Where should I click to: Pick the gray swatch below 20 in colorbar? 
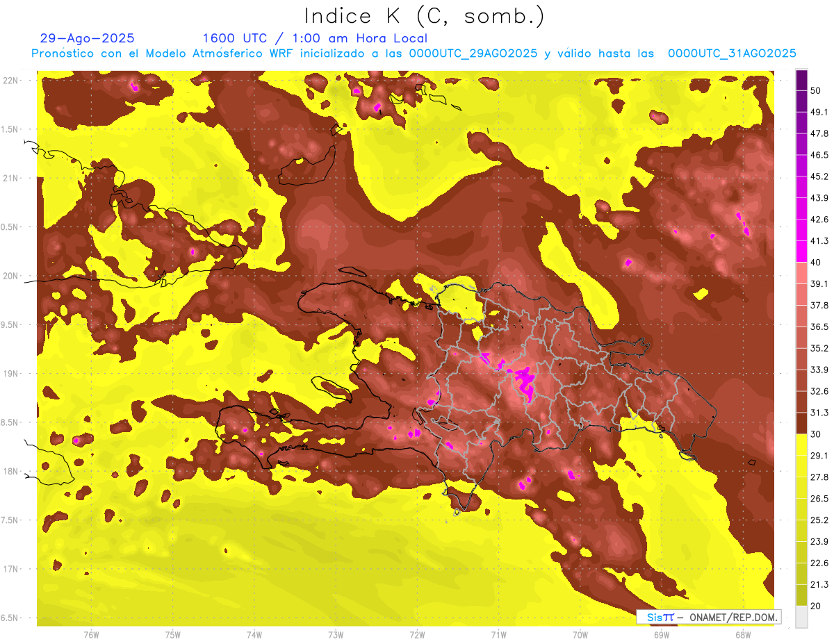(801, 617)
